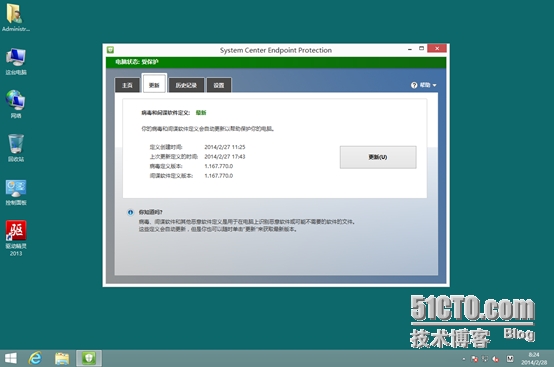The image size is (554, 367).
Task: Open the 回收站 Recycle Bin icon
Action: [x=16, y=148]
